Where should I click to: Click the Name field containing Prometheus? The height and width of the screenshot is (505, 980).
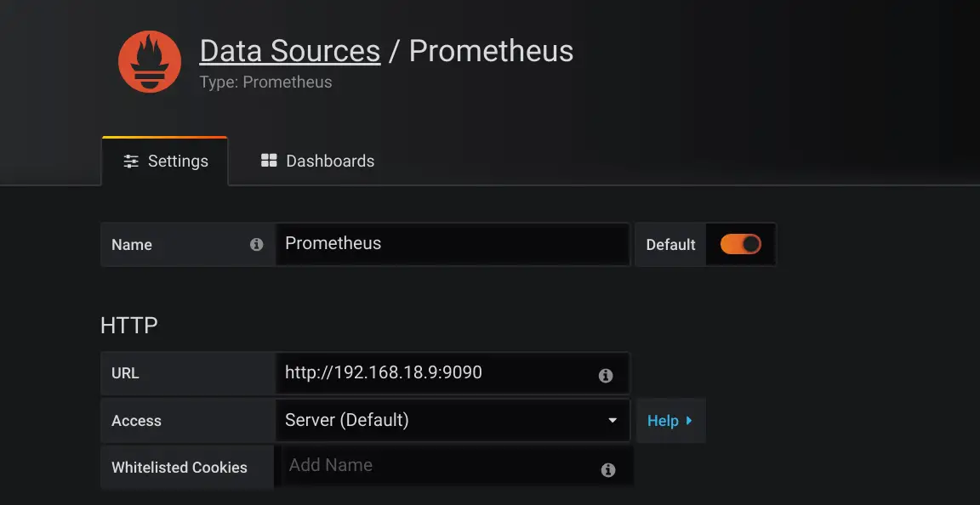click(x=453, y=244)
